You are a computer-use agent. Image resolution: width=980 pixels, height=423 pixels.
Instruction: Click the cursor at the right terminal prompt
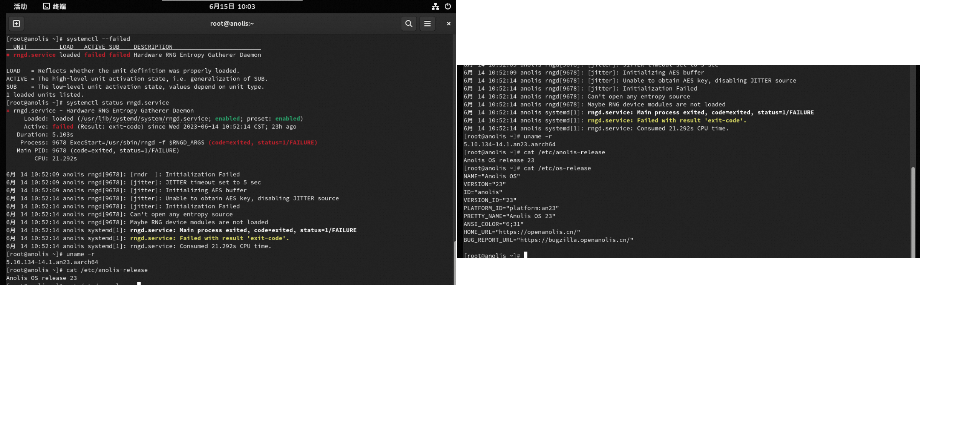pyautogui.click(x=525, y=255)
